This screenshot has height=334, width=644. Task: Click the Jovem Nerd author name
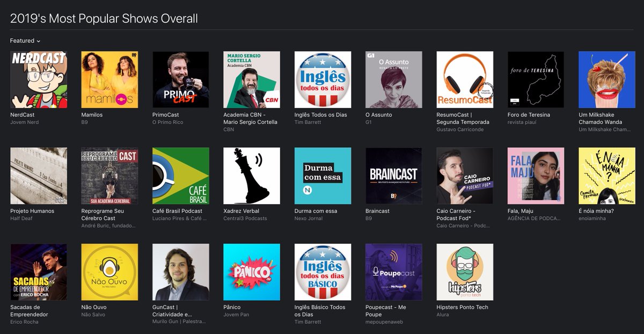point(25,122)
